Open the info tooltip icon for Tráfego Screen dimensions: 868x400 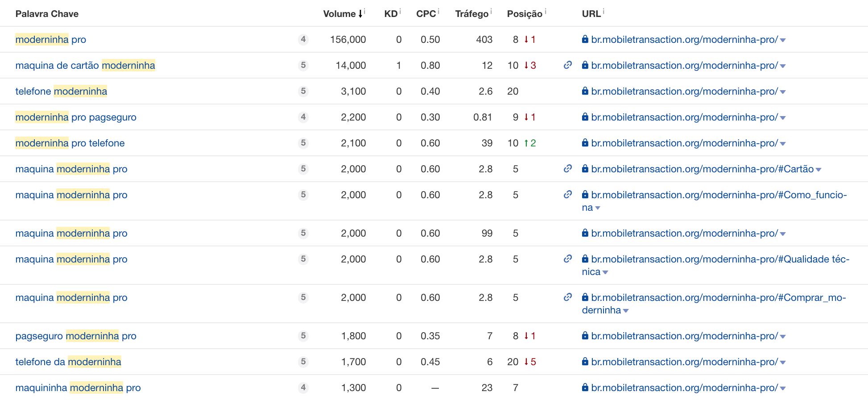click(491, 11)
